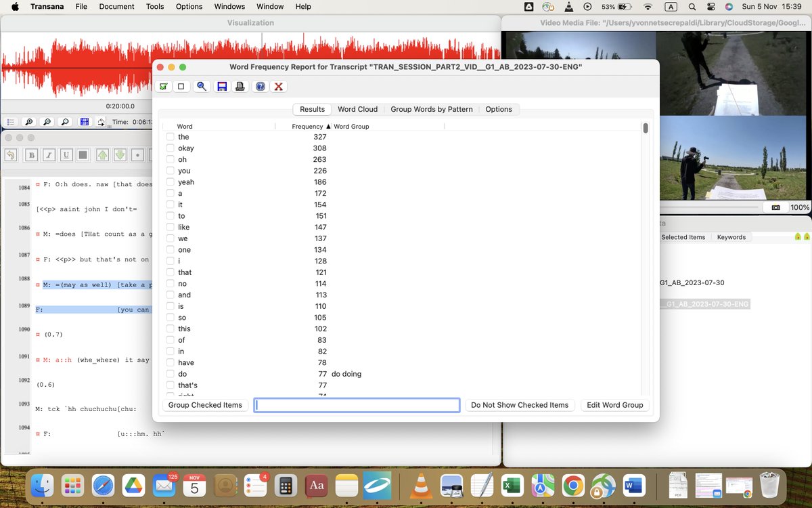812x508 pixels.
Task: Click the video size slider beside 100%
Action: coord(709,207)
